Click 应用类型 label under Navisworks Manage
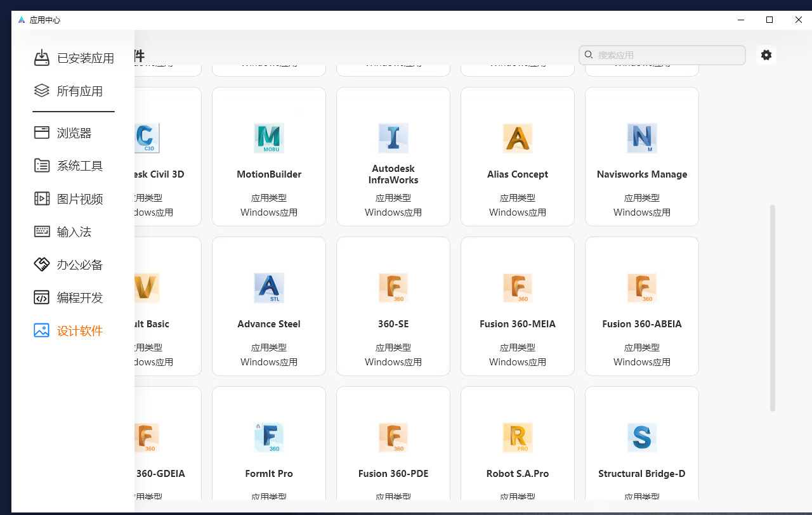 [x=642, y=198]
